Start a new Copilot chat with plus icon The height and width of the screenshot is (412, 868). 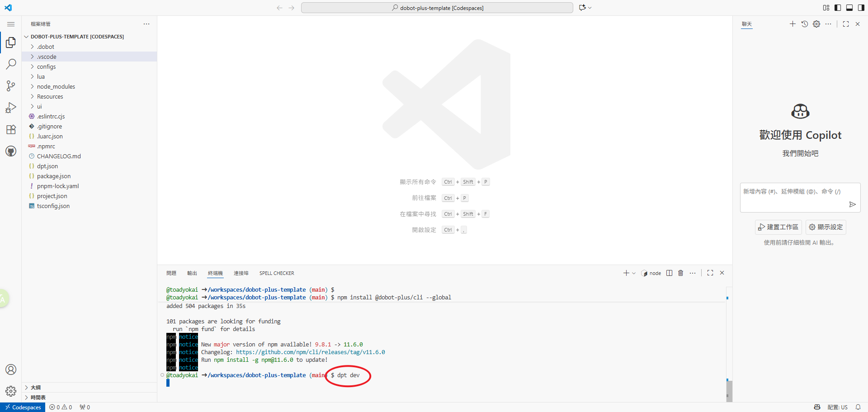[793, 24]
